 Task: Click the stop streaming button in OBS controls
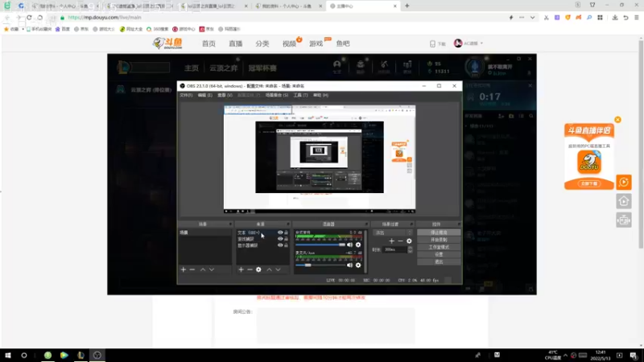pos(439,232)
